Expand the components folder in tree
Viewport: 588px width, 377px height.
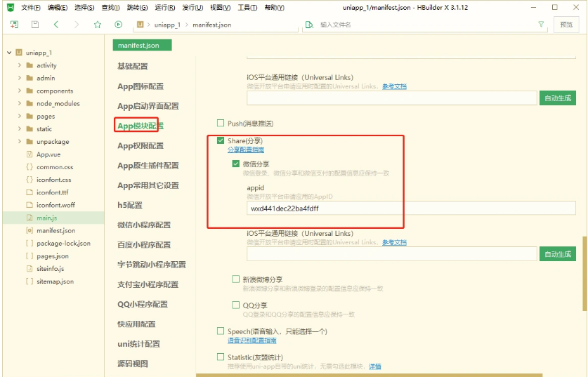[19, 91]
